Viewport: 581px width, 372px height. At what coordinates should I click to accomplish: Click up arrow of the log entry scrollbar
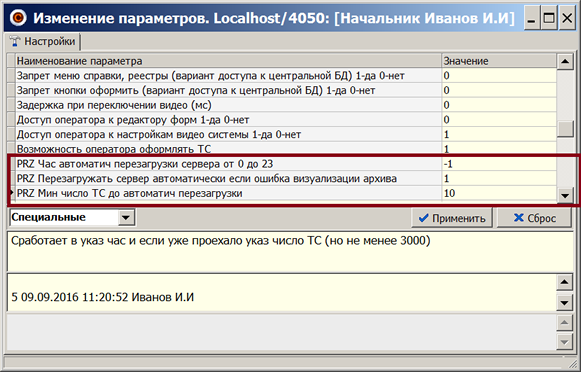click(x=564, y=283)
